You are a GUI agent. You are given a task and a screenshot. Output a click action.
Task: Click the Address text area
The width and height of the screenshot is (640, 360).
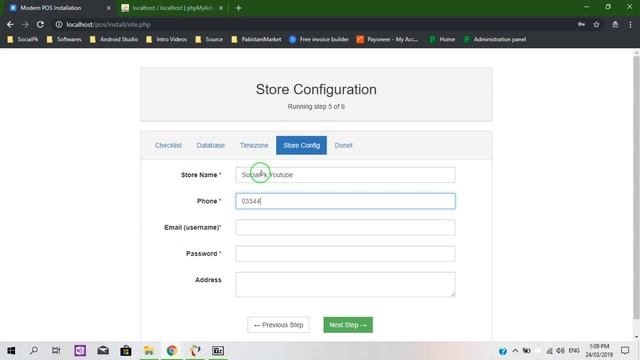[345, 284]
